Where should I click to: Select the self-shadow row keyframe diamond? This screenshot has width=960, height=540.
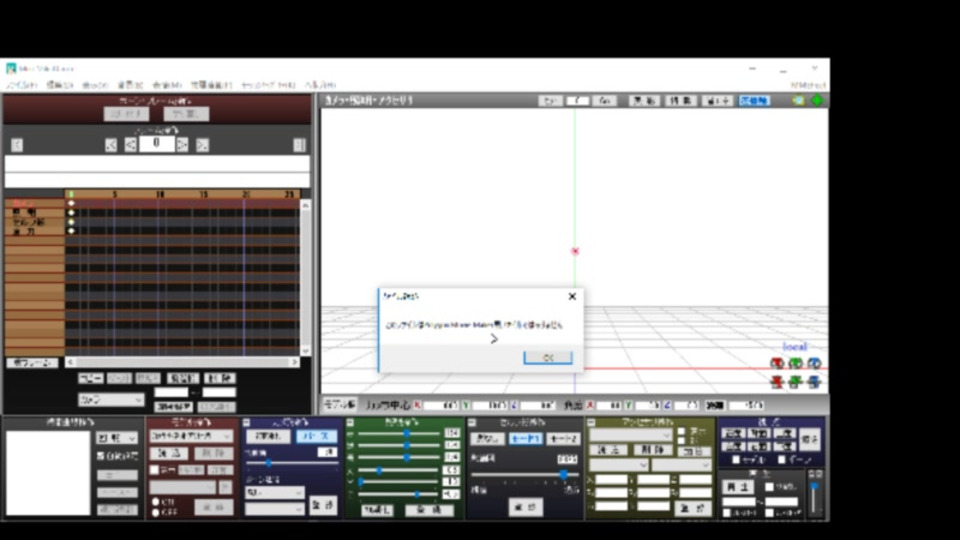pos(71,222)
